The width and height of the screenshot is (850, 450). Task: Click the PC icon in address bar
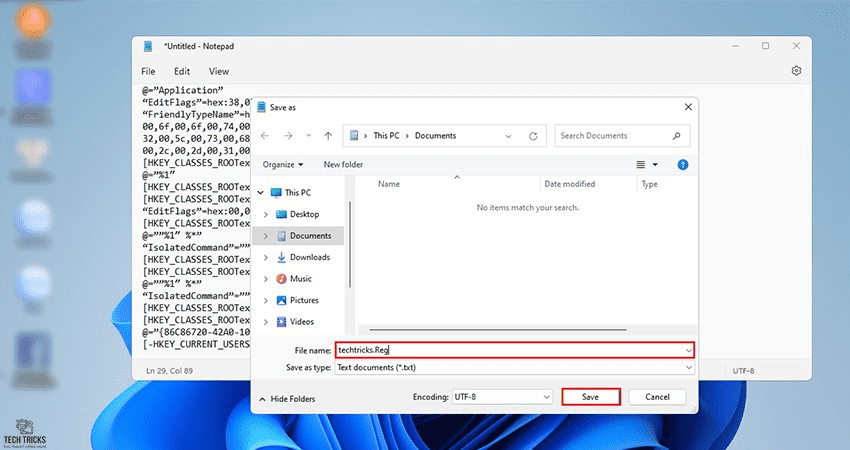pos(354,136)
